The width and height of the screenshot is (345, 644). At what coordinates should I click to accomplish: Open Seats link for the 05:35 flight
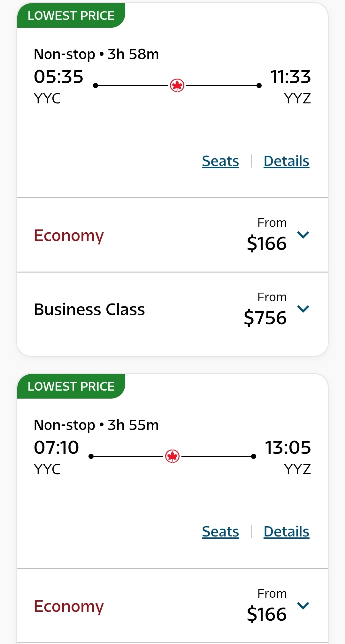point(220,161)
